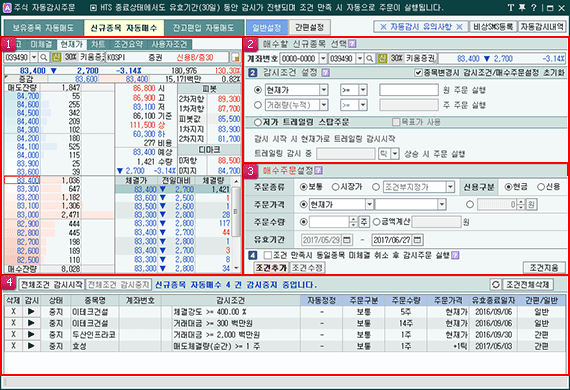Open the calendar for the 2017/05/29 start date

347,240
